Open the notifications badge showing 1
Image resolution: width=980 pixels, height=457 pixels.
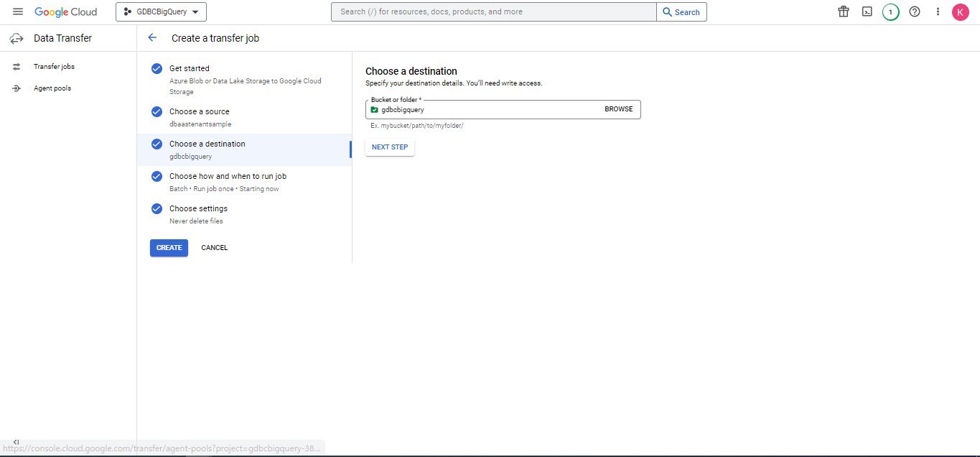pos(890,11)
